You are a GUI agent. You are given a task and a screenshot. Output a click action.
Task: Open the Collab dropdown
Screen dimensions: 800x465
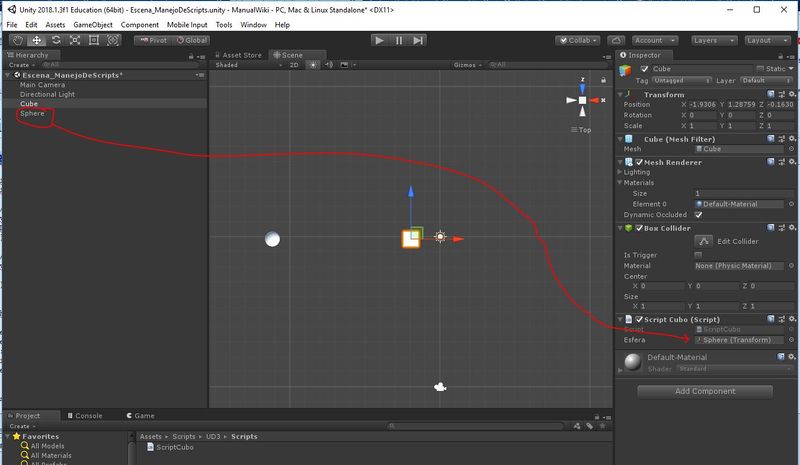pos(578,40)
